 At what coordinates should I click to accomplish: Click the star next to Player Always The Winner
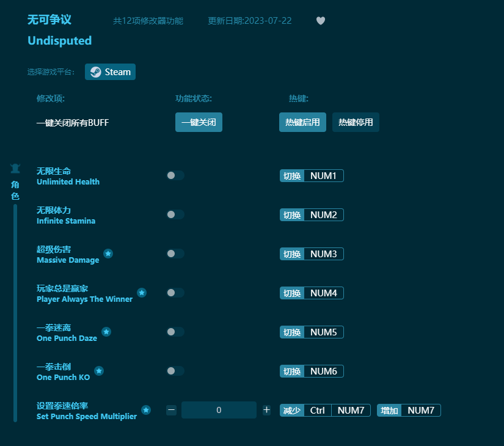pyautogui.click(x=142, y=293)
